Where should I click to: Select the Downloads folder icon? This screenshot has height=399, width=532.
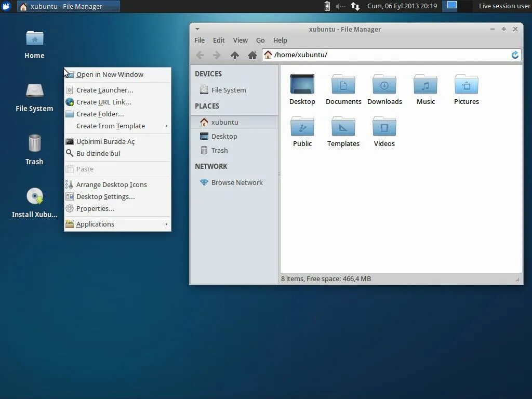pos(384,89)
